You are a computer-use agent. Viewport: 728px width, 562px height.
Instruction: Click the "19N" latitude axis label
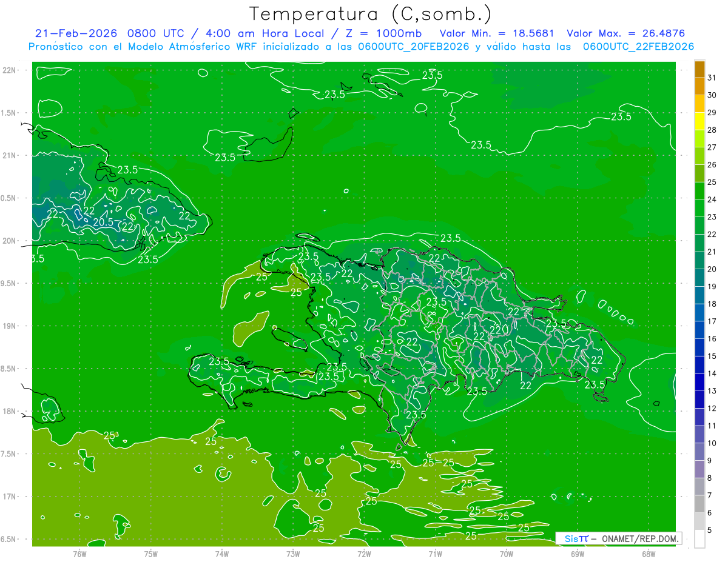(x=9, y=326)
